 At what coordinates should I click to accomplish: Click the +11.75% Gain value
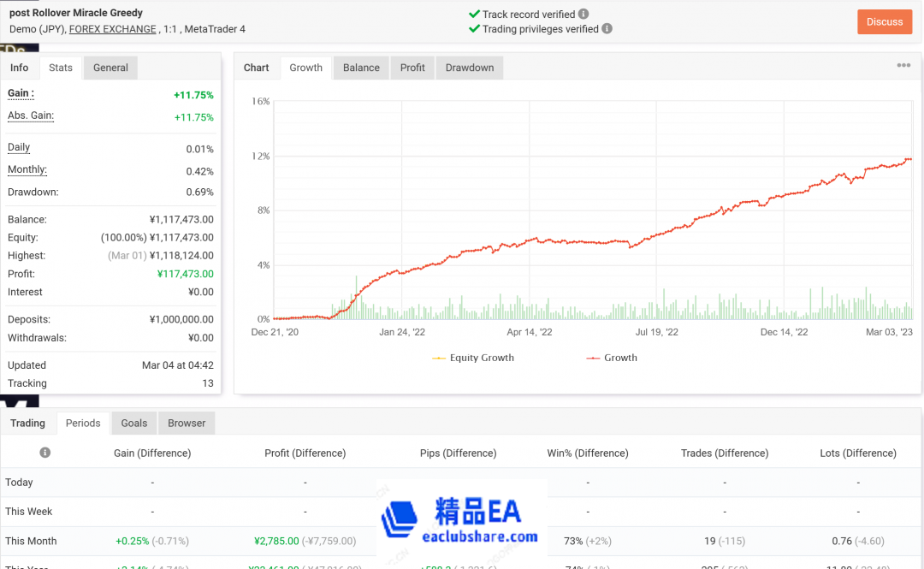[x=193, y=95]
